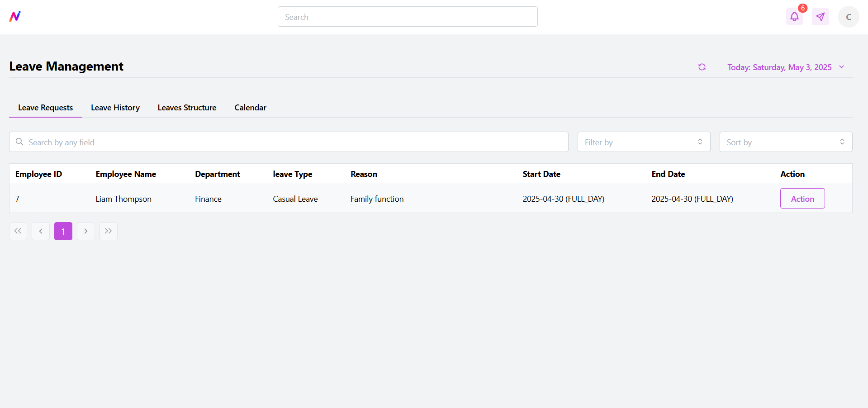This screenshot has width=868, height=408.
Task: Open the user avatar labeled C
Action: [x=849, y=17]
